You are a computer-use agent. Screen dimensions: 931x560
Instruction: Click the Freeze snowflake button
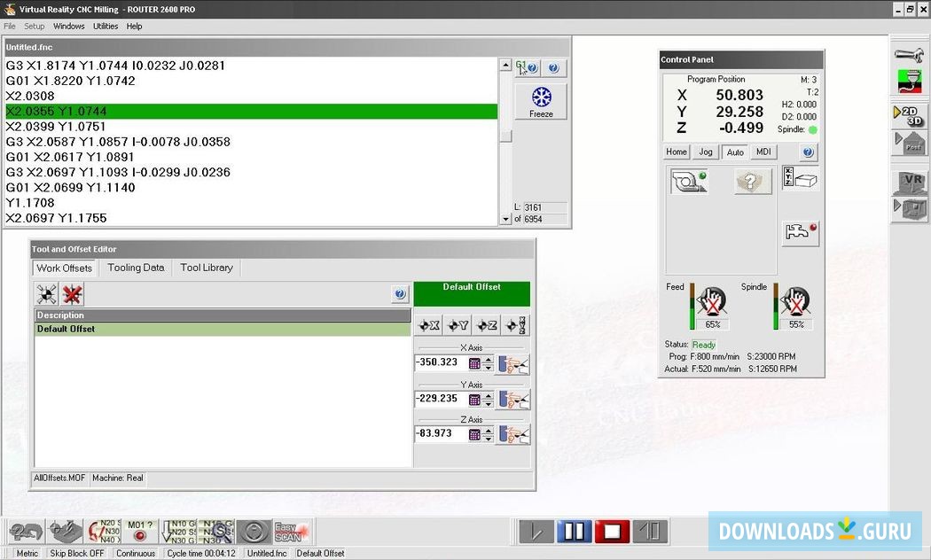click(541, 102)
